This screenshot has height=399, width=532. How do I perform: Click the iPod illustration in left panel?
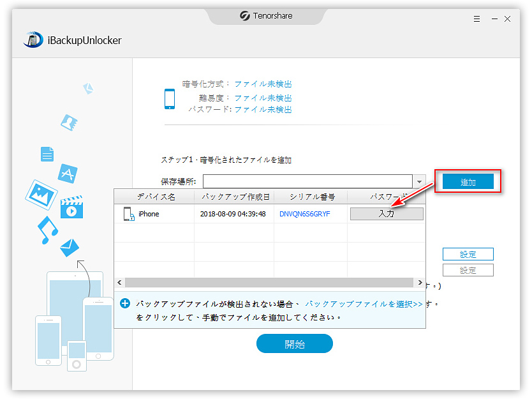click(x=77, y=356)
